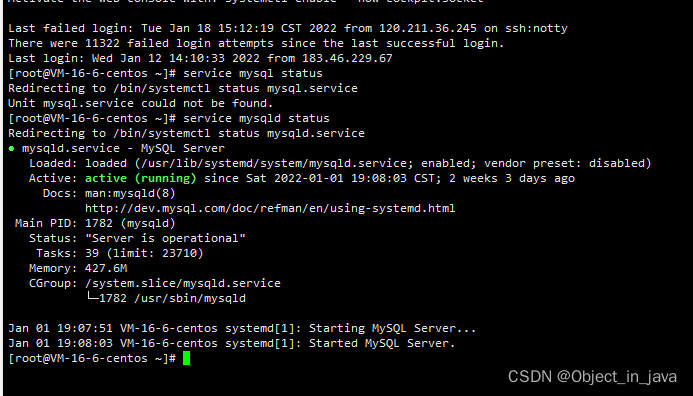Click the green status dot beside mysqld.service

[x=11, y=148]
